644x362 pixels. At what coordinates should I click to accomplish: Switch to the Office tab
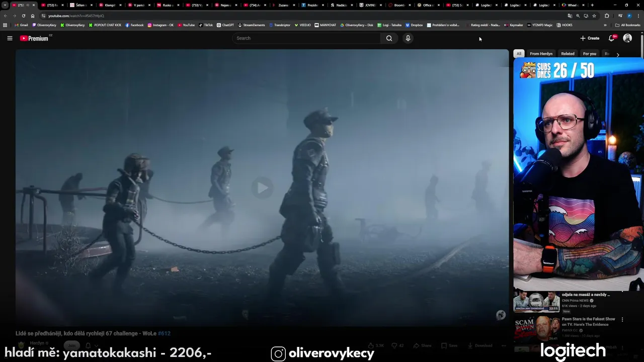click(x=428, y=5)
